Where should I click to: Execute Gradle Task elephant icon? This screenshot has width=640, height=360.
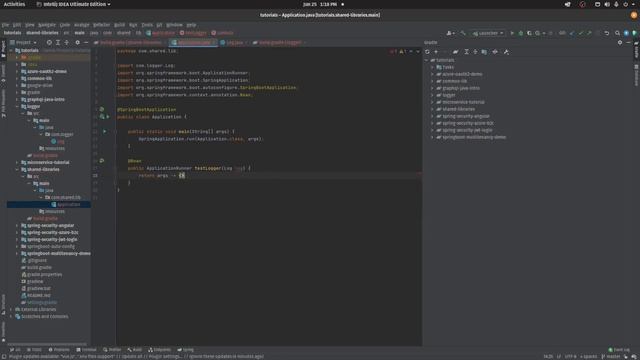click(456, 52)
